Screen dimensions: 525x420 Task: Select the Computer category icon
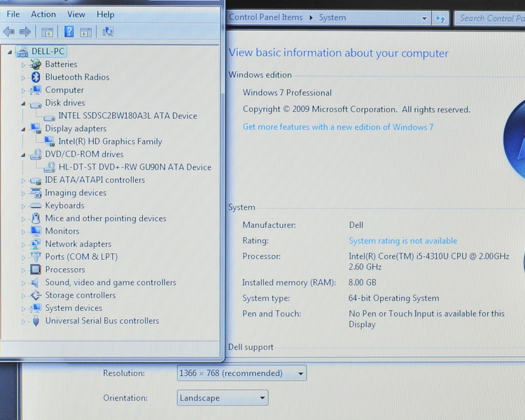click(35, 90)
